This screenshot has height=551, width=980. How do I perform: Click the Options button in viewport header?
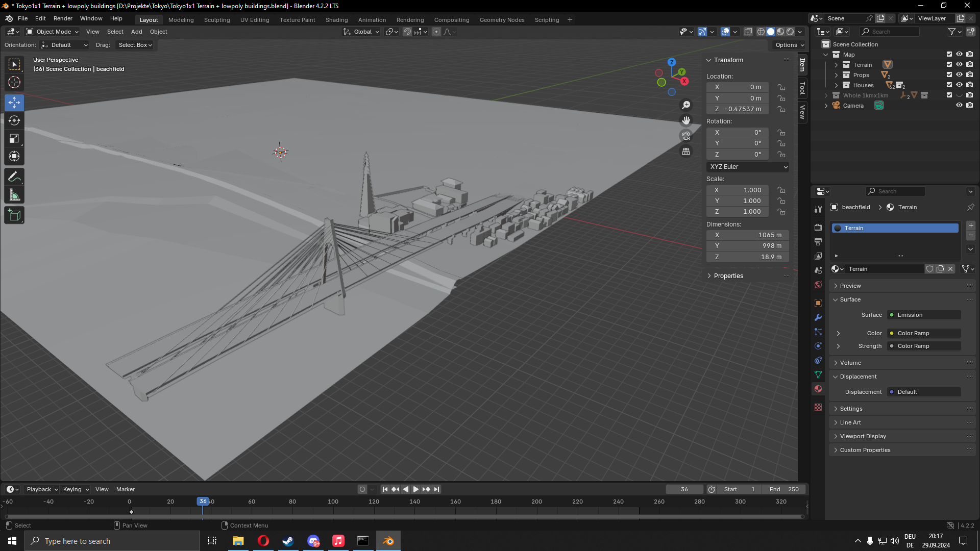coord(789,45)
